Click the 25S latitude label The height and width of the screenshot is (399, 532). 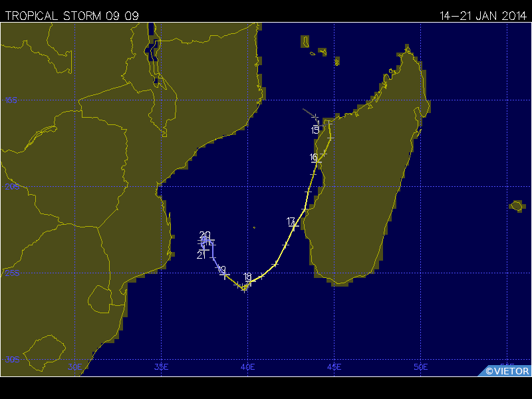12,273
